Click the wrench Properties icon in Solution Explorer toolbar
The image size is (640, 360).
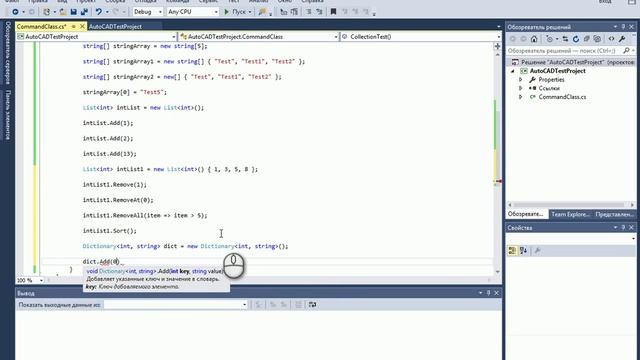[622, 39]
